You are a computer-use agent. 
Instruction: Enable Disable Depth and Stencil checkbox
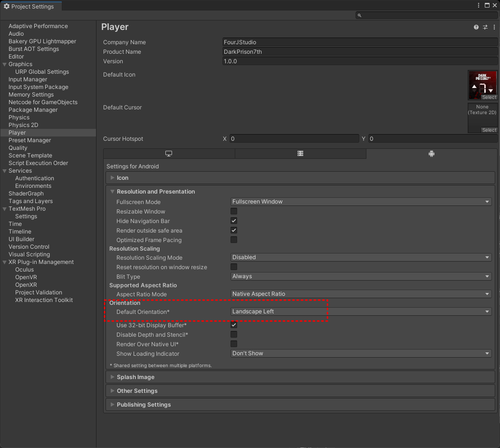click(x=234, y=334)
